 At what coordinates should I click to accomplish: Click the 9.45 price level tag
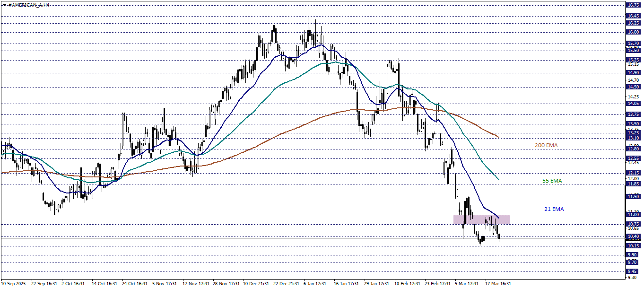click(633, 271)
